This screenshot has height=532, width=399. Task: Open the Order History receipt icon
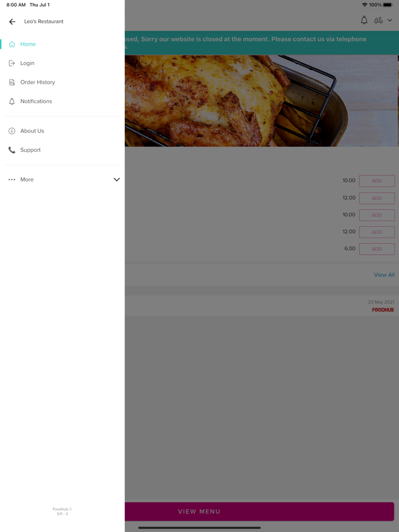click(x=12, y=82)
